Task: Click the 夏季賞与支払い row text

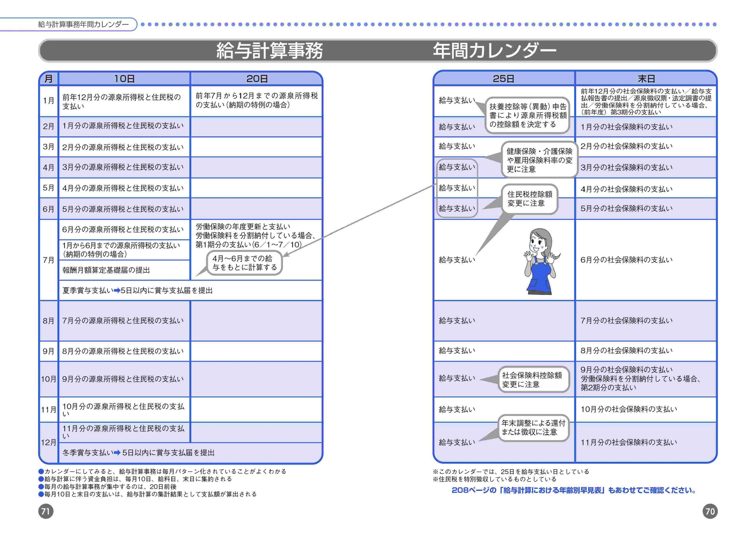Action: 137,290
